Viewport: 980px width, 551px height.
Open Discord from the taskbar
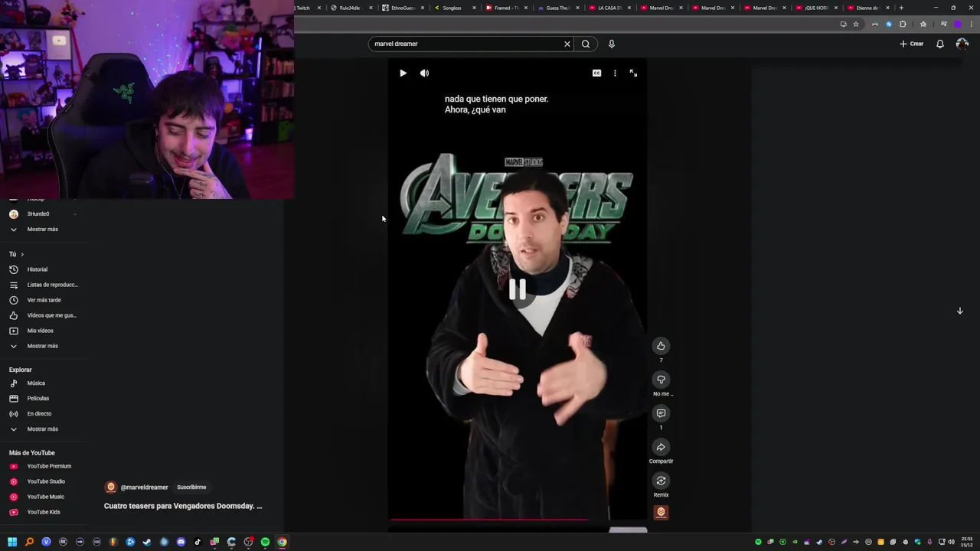(181, 542)
